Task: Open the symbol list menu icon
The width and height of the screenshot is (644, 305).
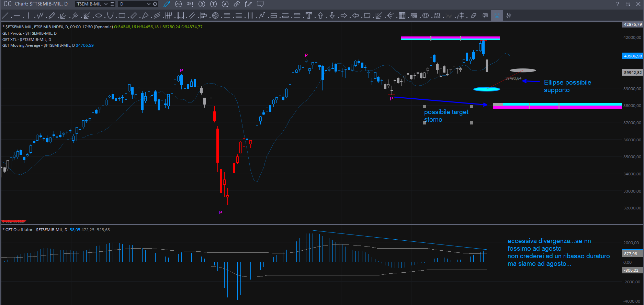Action: [x=112, y=4]
